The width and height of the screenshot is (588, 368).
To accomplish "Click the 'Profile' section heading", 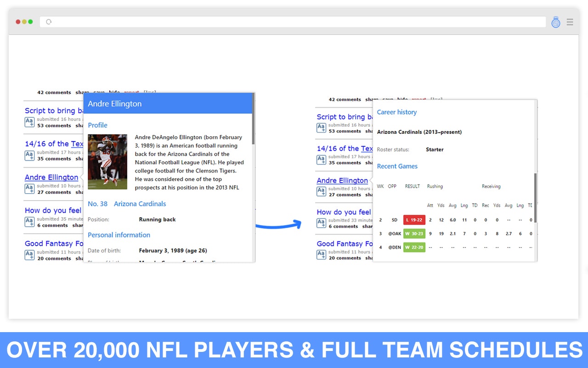I will click(97, 125).
